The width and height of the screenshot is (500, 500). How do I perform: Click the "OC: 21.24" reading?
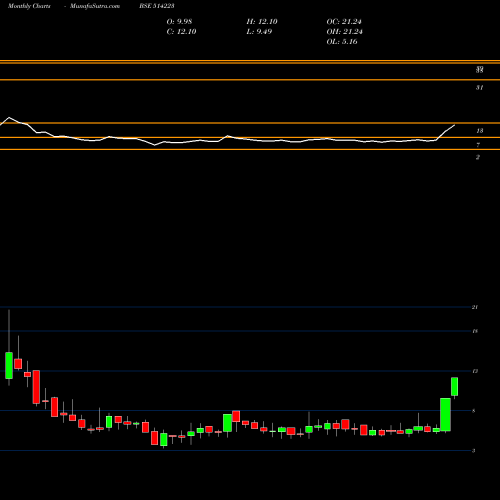[x=344, y=22]
